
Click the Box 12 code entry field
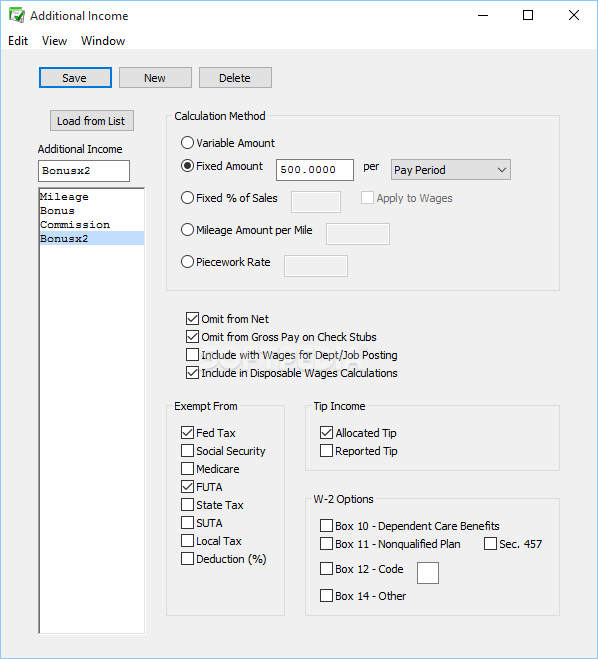[428, 573]
